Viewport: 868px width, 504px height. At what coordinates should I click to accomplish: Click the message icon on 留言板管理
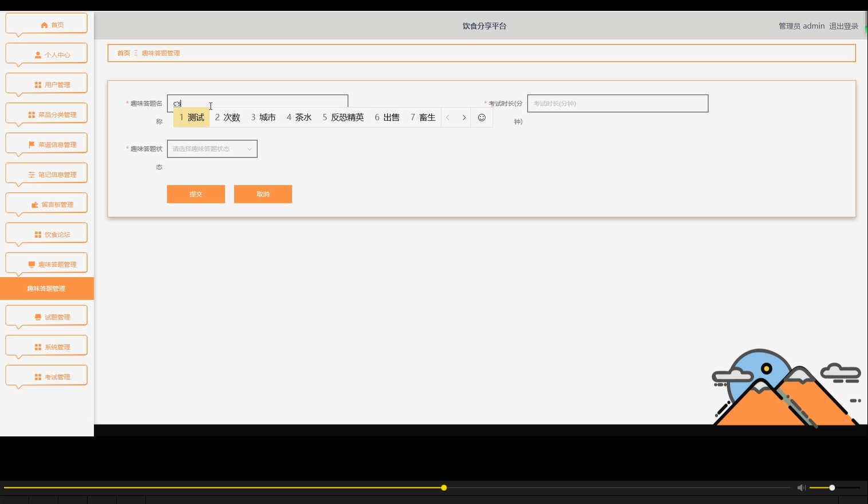pyautogui.click(x=34, y=204)
